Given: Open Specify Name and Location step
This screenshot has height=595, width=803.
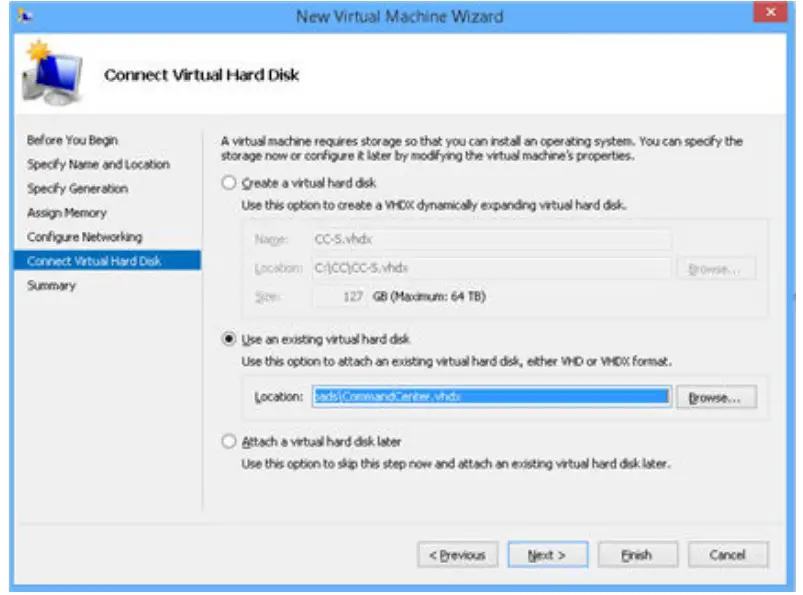Looking at the screenshot, I should (98, 164).
